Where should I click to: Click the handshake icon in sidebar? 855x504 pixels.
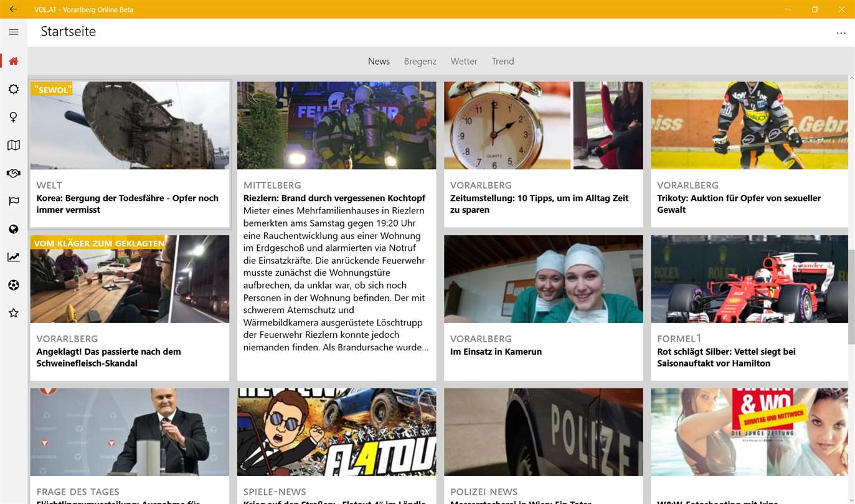(x=14, y=173)
